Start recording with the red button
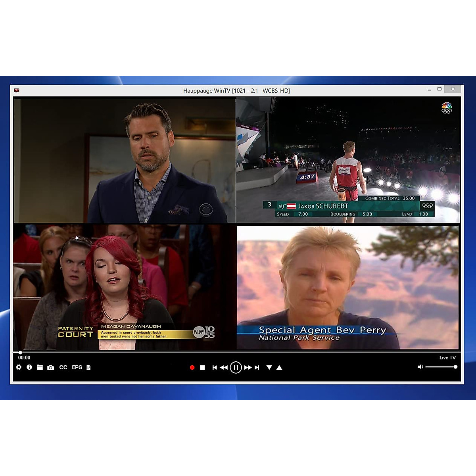 tap(192, 368)
